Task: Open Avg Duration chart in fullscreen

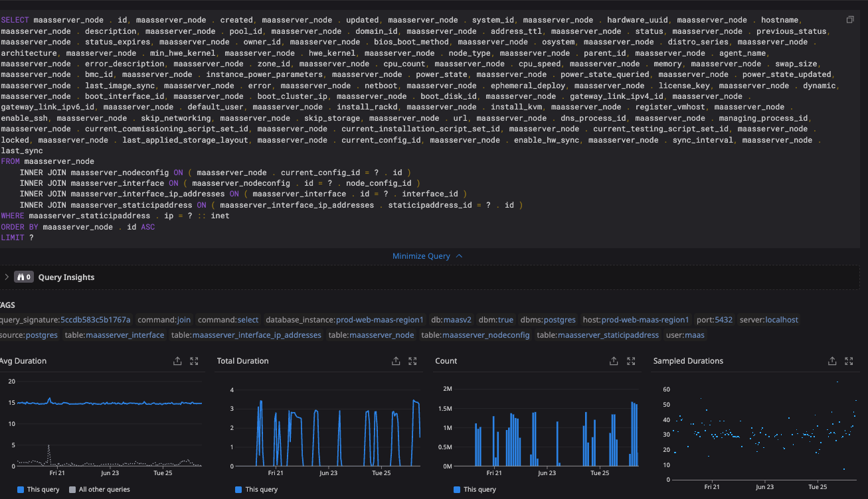Action: tap(194, 361)
